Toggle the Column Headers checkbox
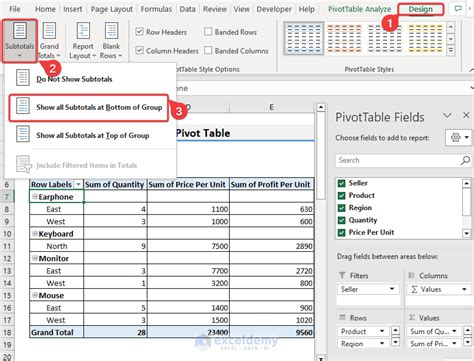474x361 pixels. click(x=139, y=51)
